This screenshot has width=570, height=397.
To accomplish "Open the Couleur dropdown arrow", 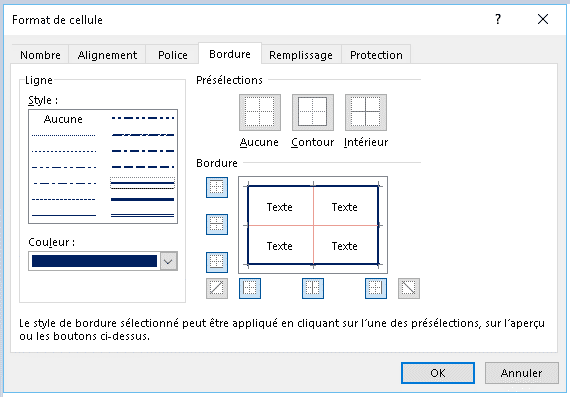I will [x=168, y=261].
